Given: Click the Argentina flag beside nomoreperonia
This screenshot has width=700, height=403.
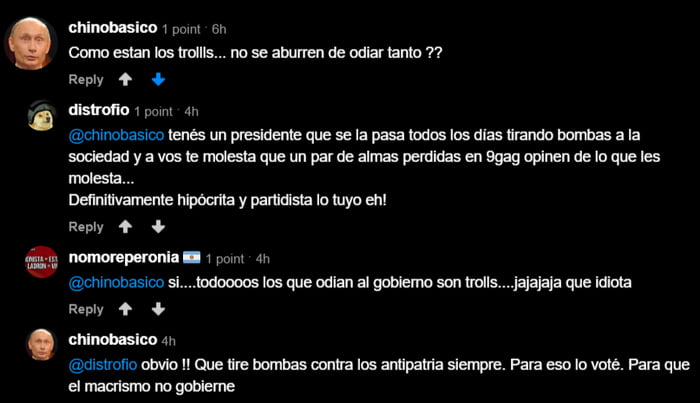Looking at the screenshot, I should 192,258.
